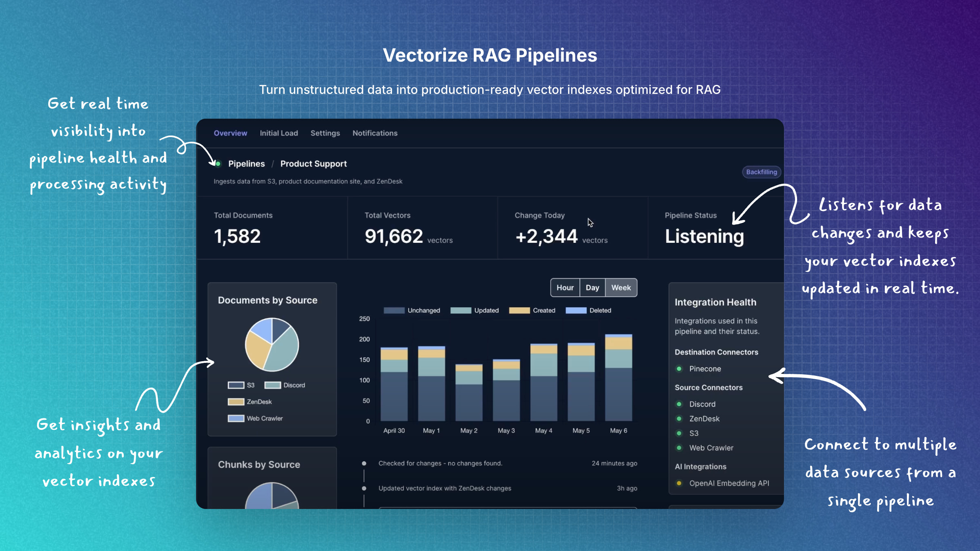Switch the chart to Hour view

[565, 287]
